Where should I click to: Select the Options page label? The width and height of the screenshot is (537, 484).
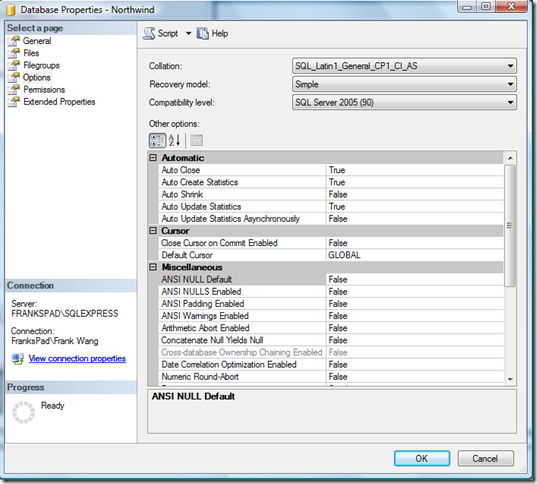pos(37,77)
